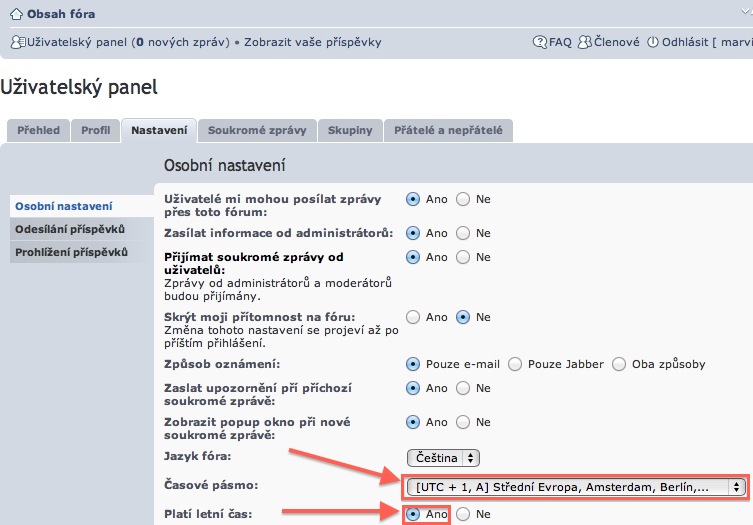Open Odesílání příspěvků in sidebar
This screenshot has height=525, width=753.
click(x=69, y=229)
